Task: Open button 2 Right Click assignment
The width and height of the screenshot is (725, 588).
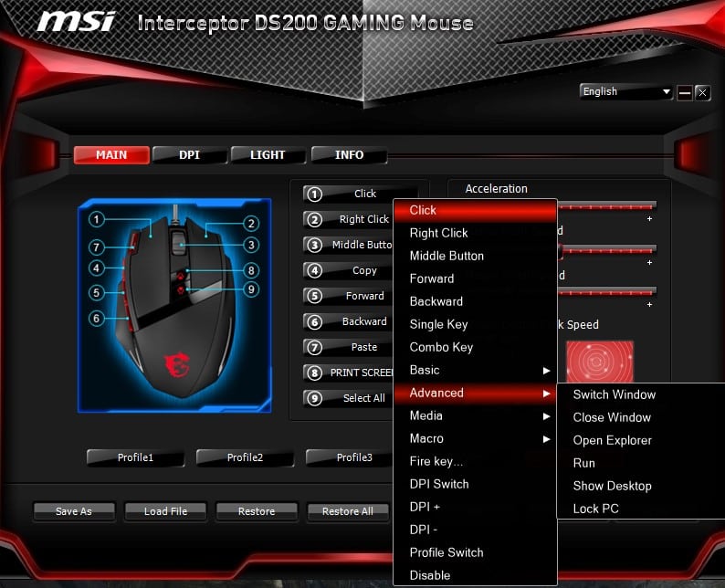Action: pos(349,219)
